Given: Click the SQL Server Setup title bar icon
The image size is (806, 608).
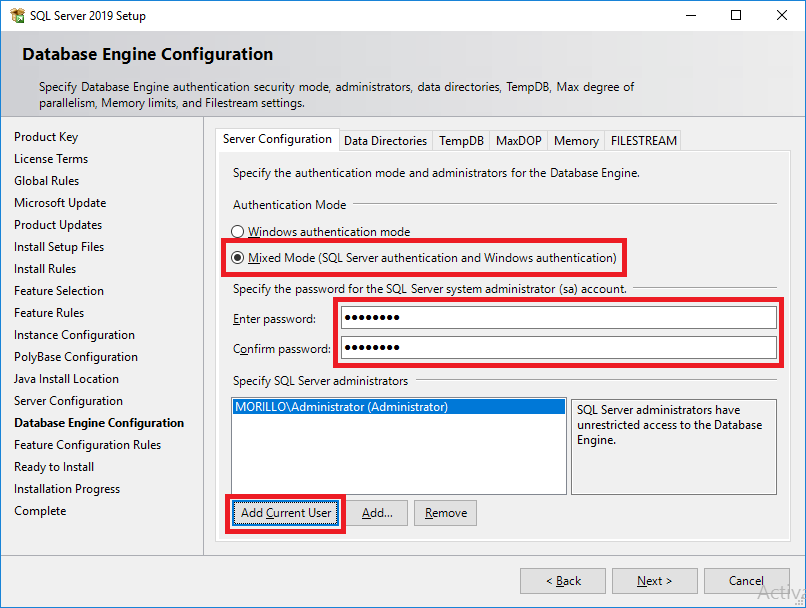Looking at the screenshot, I should [x=17, y=15].
